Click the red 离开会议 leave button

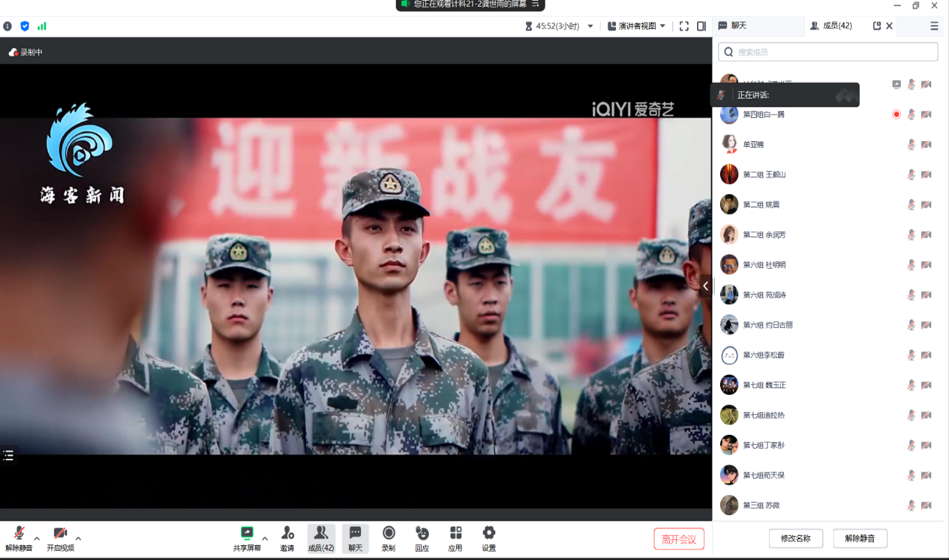pyautogui.click(x=679, y=539)
